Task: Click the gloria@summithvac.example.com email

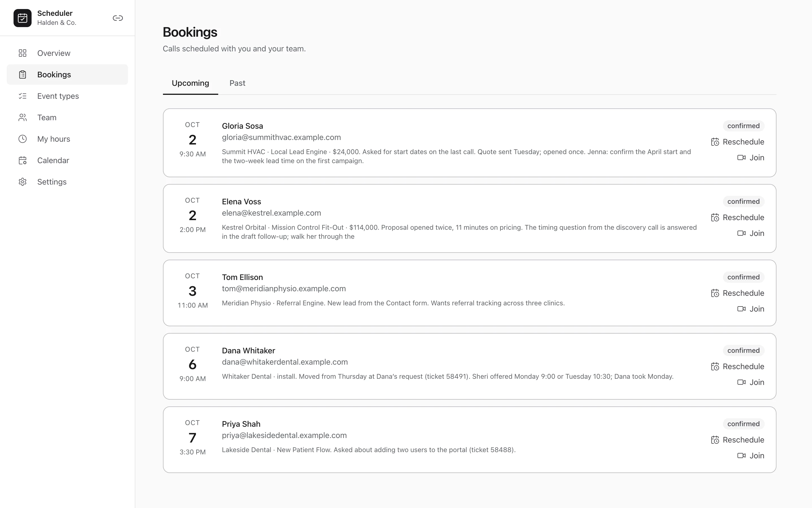Action: pos(281,137)
